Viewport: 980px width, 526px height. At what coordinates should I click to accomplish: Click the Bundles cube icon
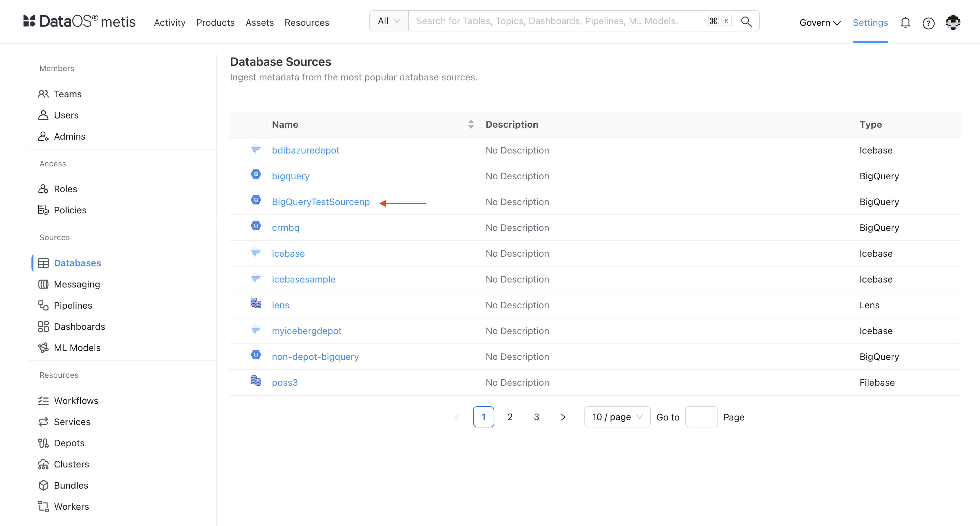[43, 485]
